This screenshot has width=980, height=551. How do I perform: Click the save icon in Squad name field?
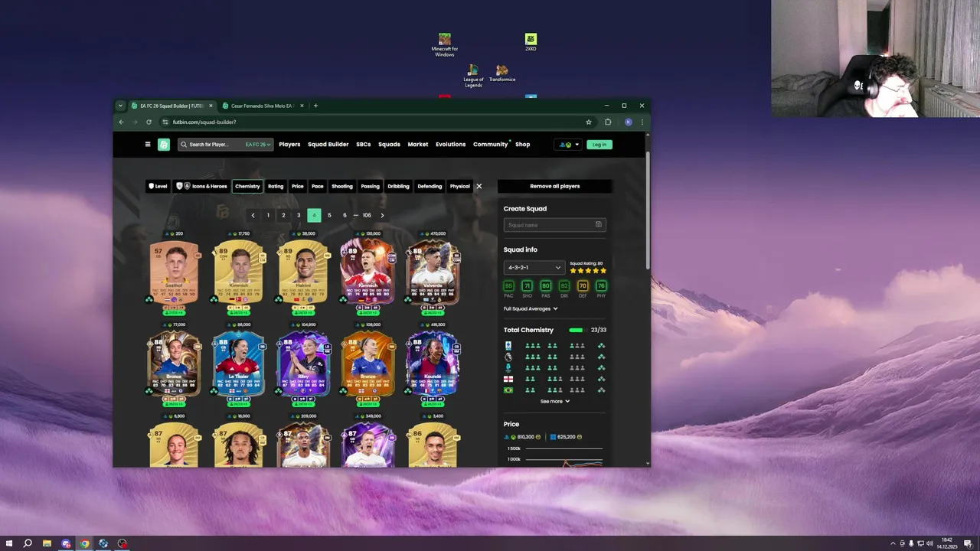pos(599,225)
